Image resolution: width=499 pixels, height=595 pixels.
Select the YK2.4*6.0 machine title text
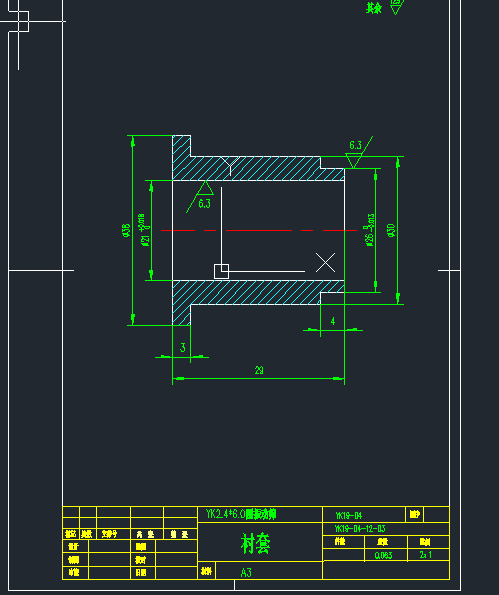click(x=241, y=514)
